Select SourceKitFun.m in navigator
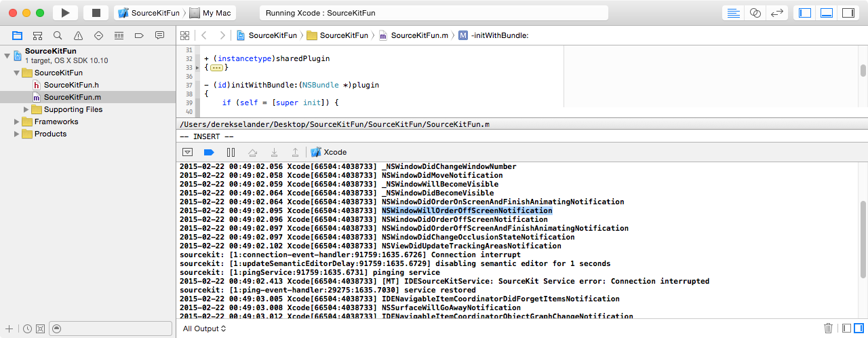Viewport: 868px width, 338px height. 73,97
